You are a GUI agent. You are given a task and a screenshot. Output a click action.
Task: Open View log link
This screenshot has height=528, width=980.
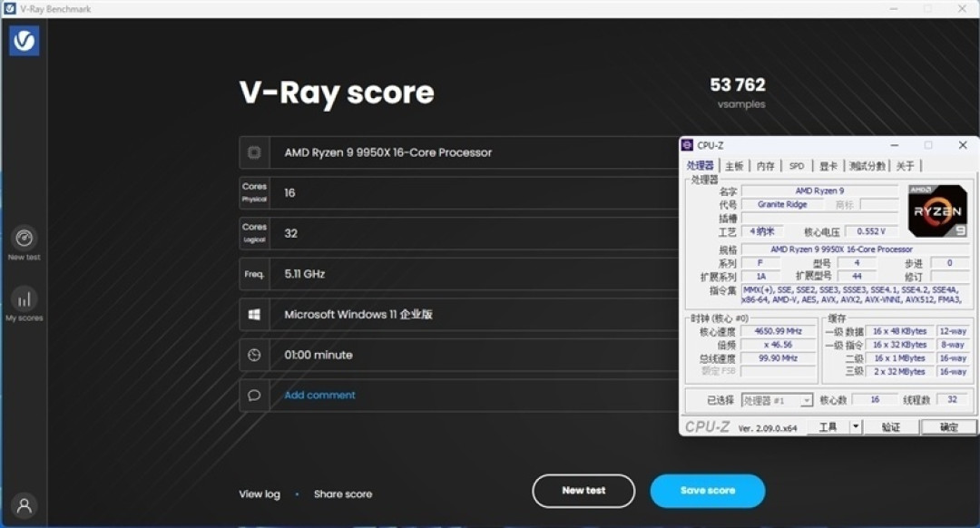click(x=260, y=494)
